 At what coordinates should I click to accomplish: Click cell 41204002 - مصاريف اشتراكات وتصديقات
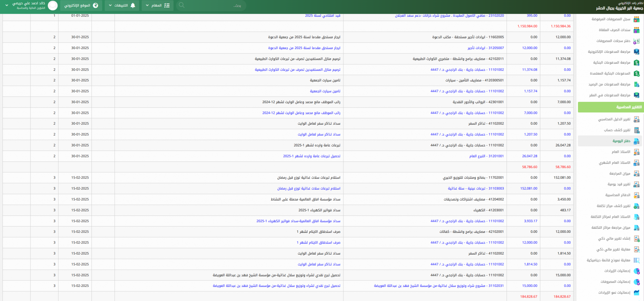(474, 199)
